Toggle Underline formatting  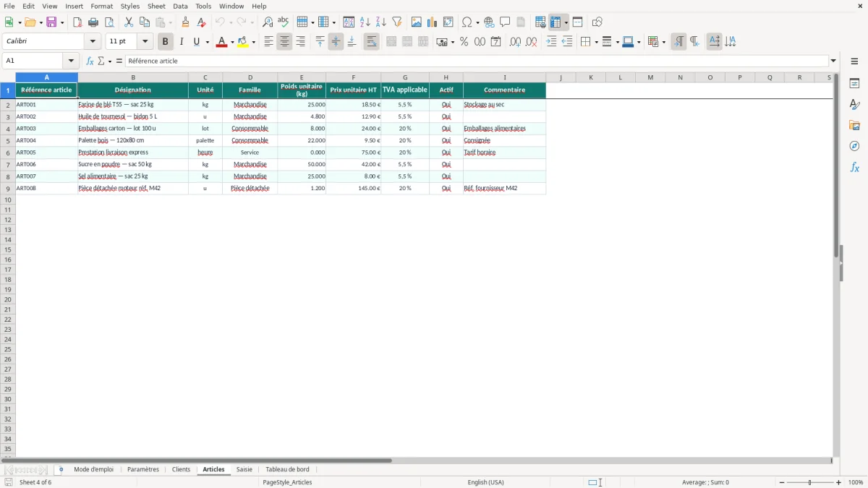pos(195,42)
